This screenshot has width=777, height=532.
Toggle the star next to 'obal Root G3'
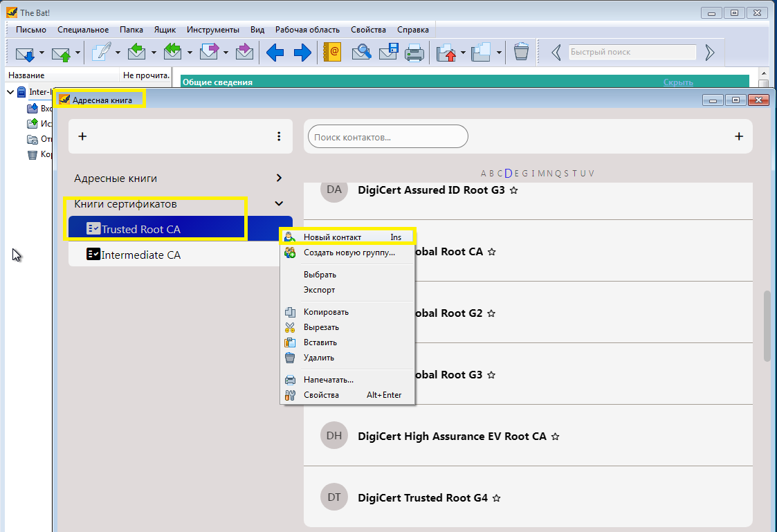[491, 375]
